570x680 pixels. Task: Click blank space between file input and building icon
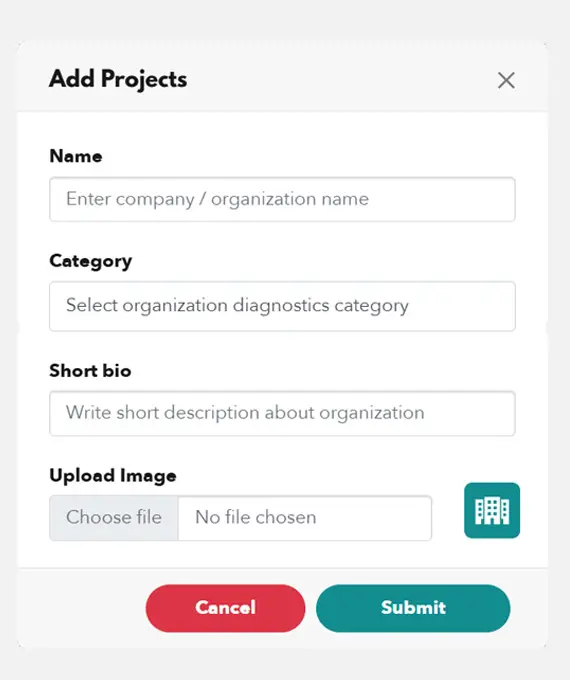448,518
